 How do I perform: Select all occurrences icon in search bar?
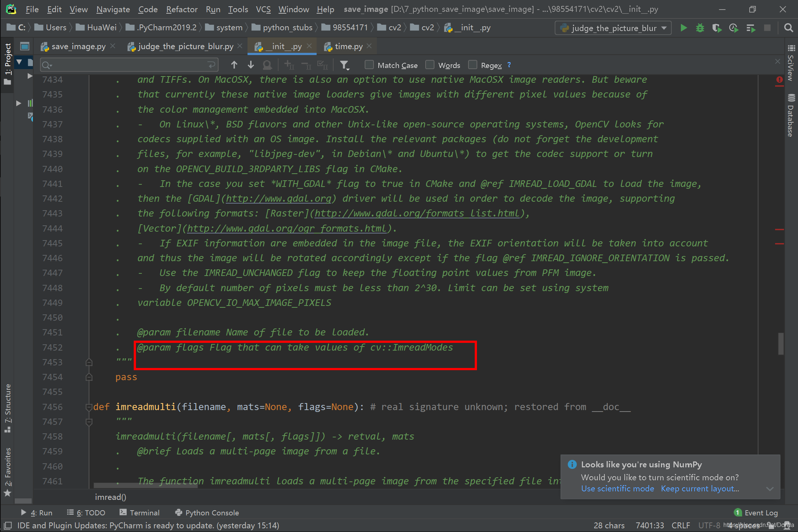(x=323, y=65)
